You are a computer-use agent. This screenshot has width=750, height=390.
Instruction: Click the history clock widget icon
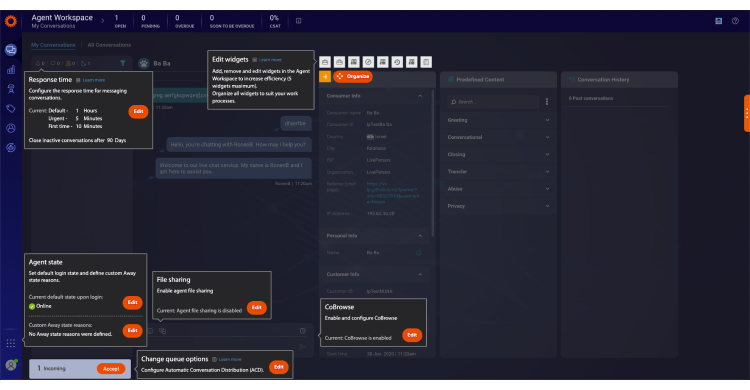(397, 62)
